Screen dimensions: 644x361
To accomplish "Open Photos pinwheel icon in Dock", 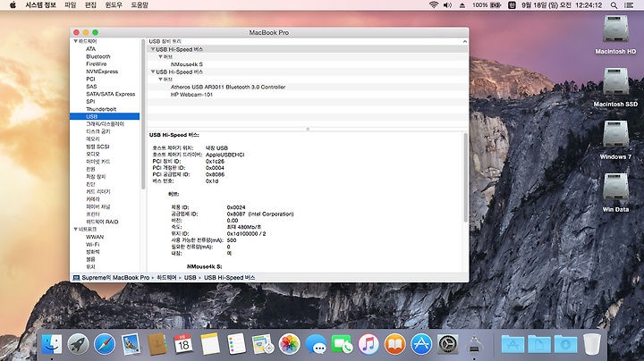I will tap(289, 344).
